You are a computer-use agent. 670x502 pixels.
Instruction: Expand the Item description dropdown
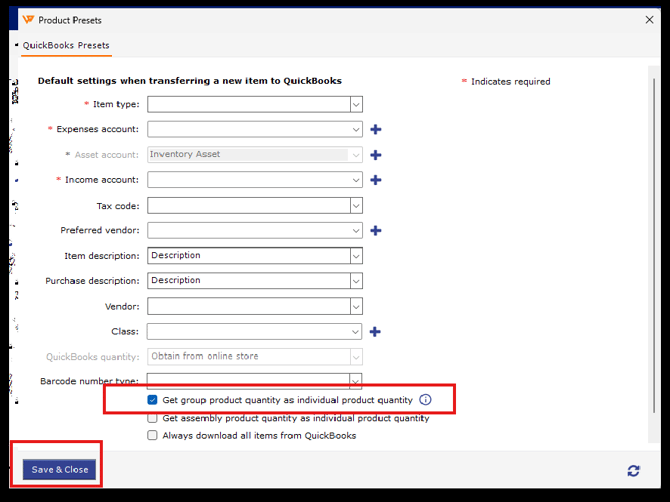point(356,256)
